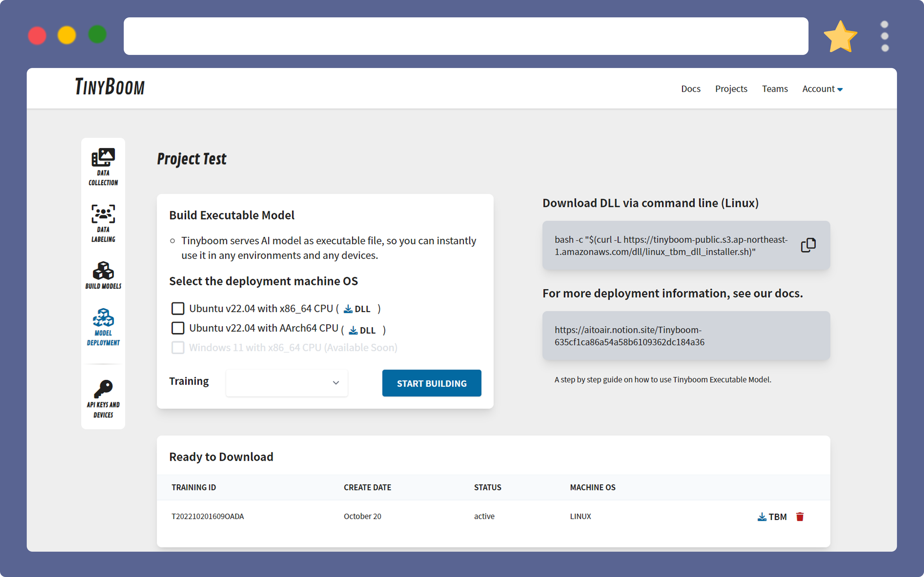Viewport: 924px width, 577px height.
Task: Bookmark the page with the star icon
Action: (840, 36)
